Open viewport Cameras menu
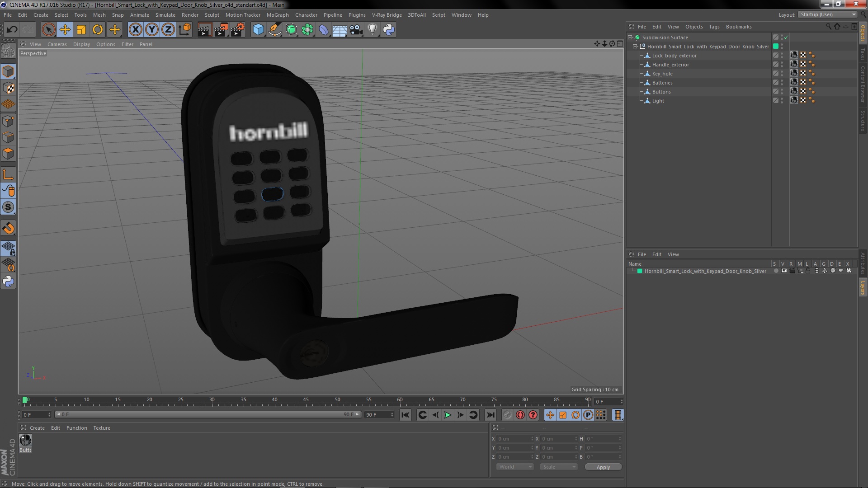 tap(57, 44)
